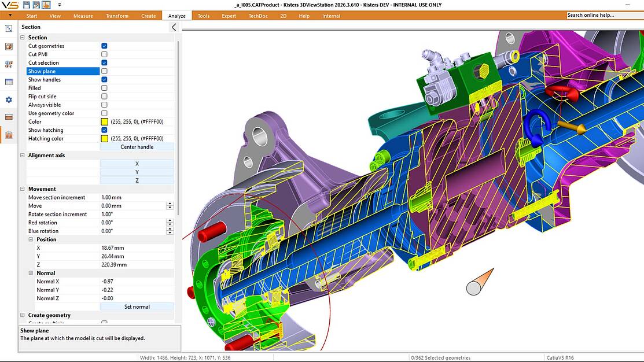644x362 pixels.
Task: Click the Move section increment value field
Action: (137, 197)
